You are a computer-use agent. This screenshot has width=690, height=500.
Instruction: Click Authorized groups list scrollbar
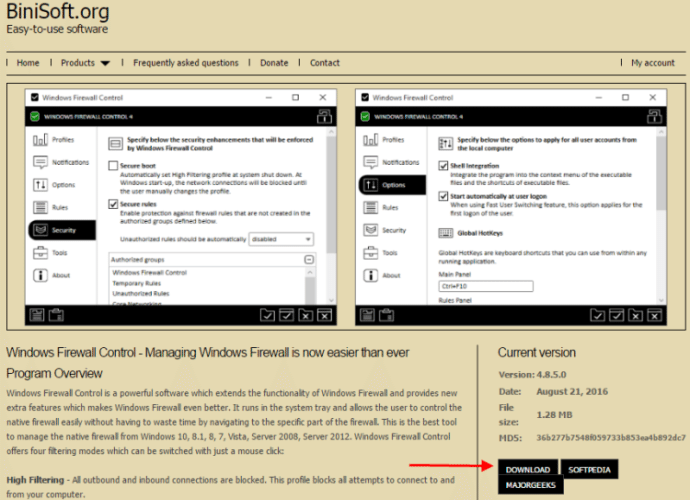pyautogui.click(x=310, y=286)
